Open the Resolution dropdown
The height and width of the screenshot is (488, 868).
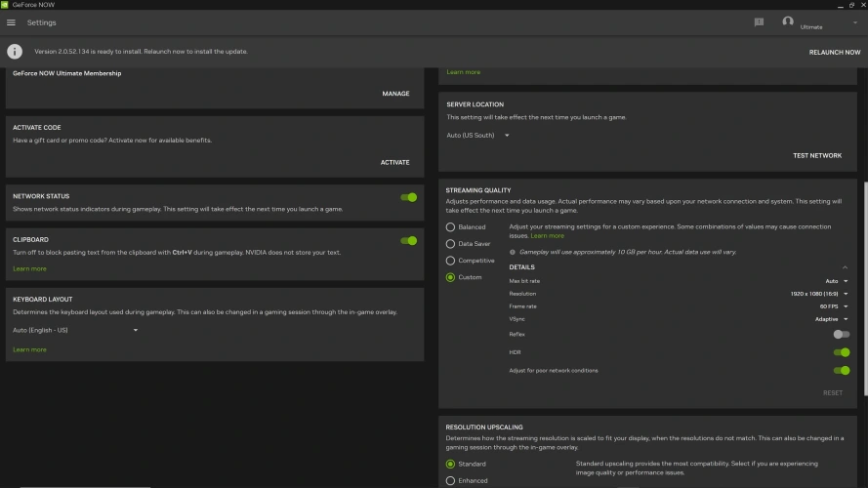(x=819, y=294)
